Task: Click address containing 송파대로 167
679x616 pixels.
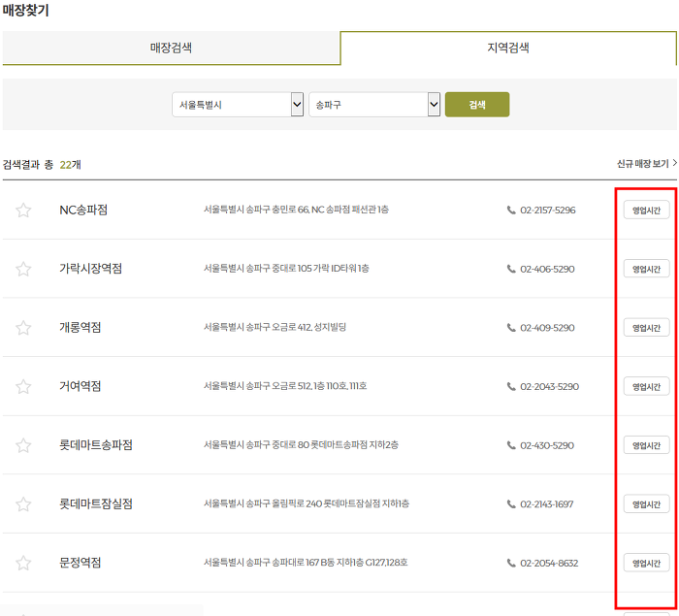Action: pos(306,563)
